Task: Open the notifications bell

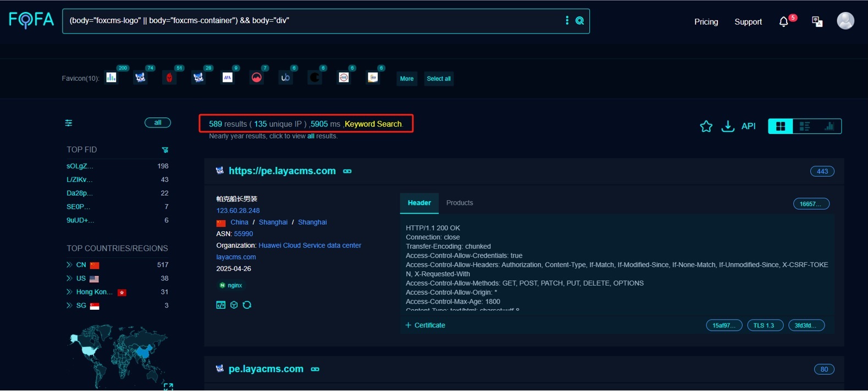Action: point(783,22)
